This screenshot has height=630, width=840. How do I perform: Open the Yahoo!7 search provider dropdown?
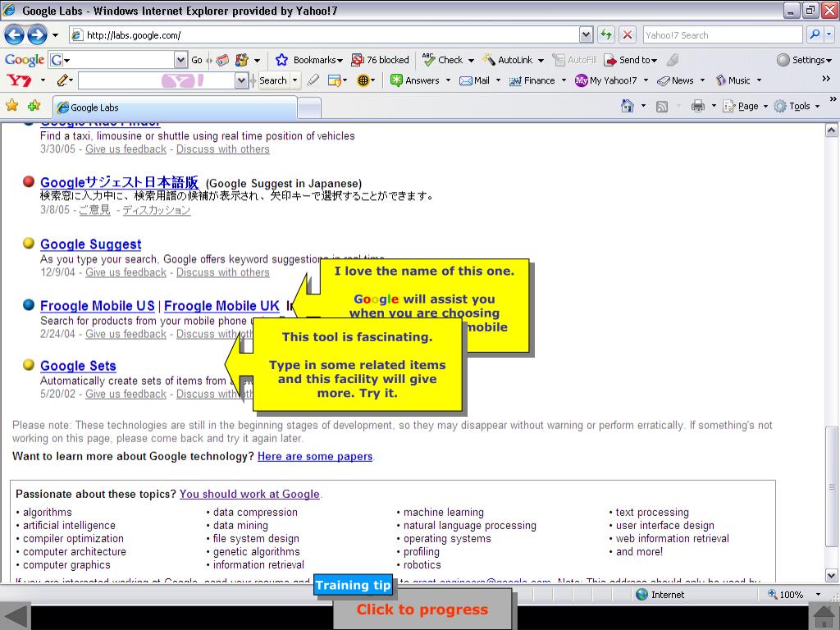pos(829,34)
